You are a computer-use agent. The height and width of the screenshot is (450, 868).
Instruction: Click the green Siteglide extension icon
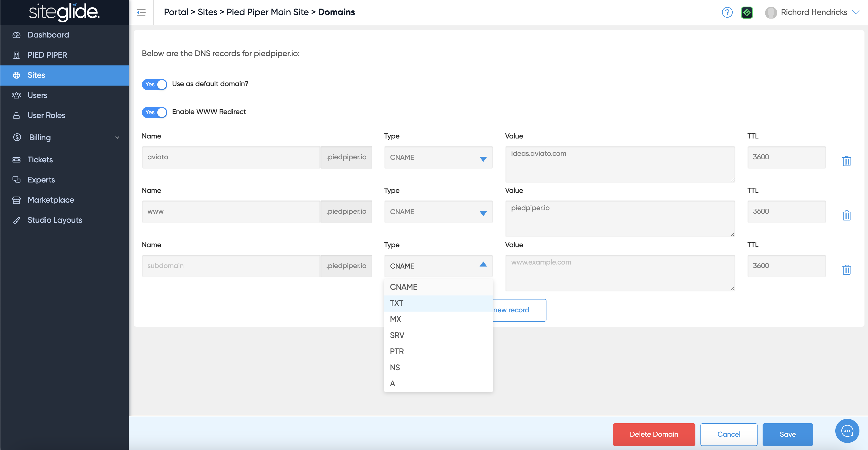747,13
